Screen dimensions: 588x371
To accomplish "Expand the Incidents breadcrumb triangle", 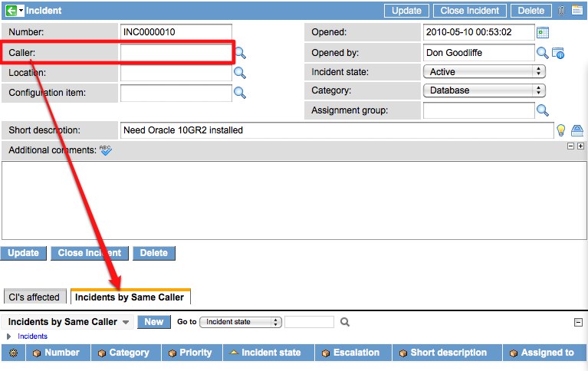I will (x=9, y=337).
